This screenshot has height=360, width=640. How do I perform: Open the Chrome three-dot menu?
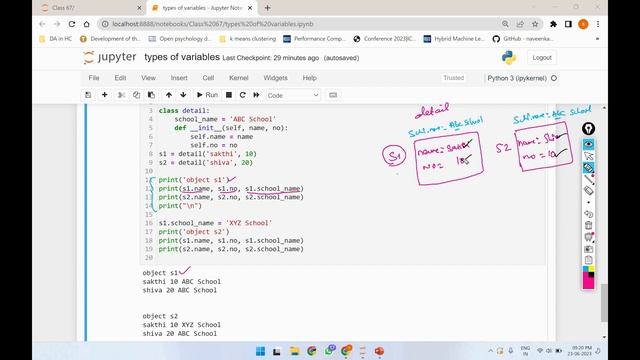[598, 24]
